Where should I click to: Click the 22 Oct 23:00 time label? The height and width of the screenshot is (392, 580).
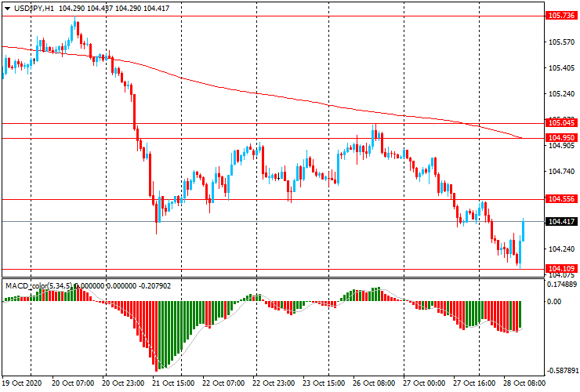[274, 383]
